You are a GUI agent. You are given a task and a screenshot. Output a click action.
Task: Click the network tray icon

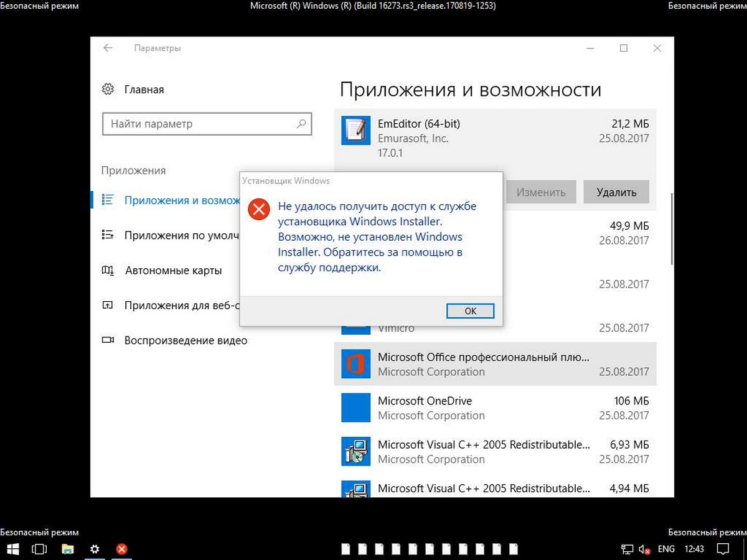(626, 549)
